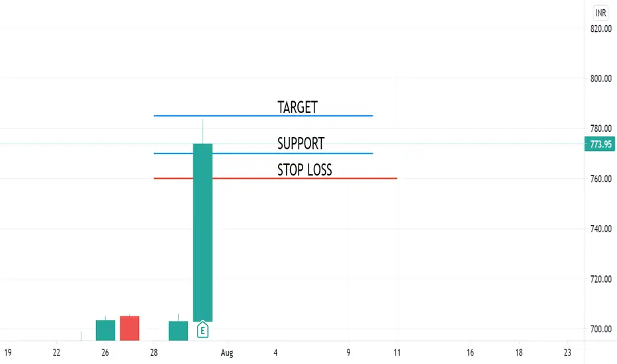
Task: Click the 22 date on time axis
Action: (56, 353)
